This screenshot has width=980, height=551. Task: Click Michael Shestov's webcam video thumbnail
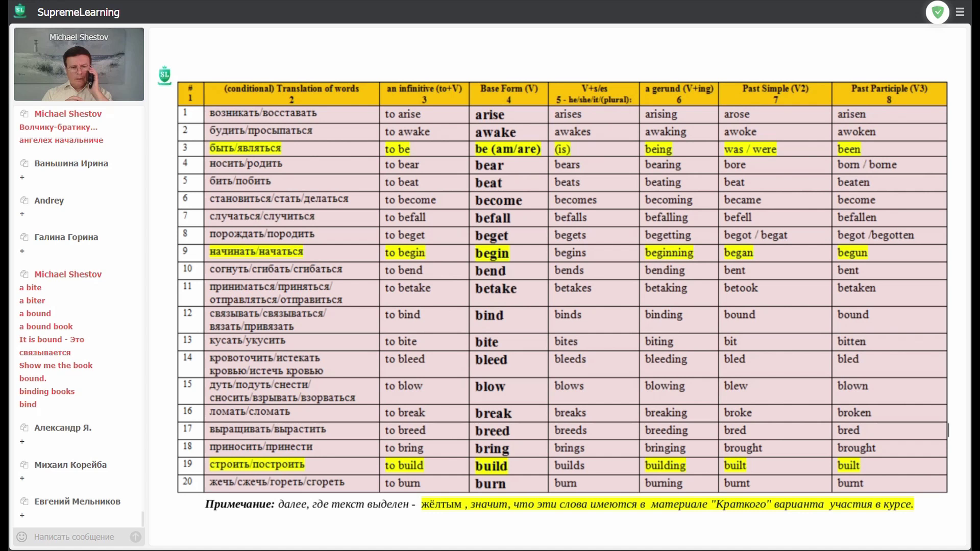pyautogui.click(x=79, y=64)
